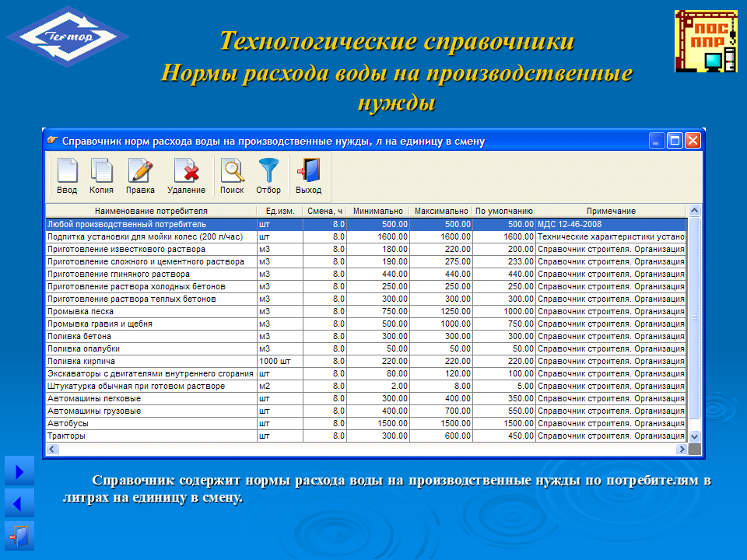The image size is (747, 560).
Task: Click the 275.00 maximum value cell
Action: (x=441, y=261)
